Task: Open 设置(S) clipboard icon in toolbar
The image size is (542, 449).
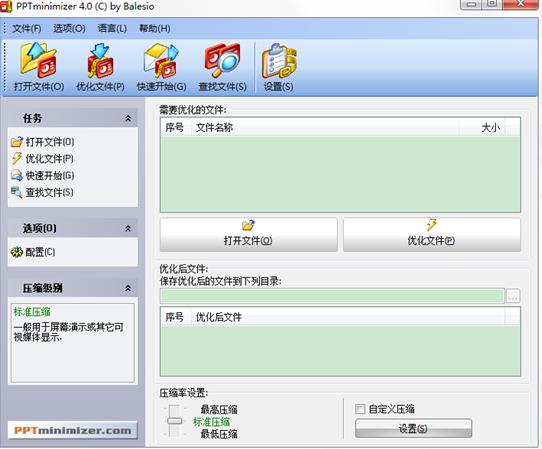Action: 279,67
